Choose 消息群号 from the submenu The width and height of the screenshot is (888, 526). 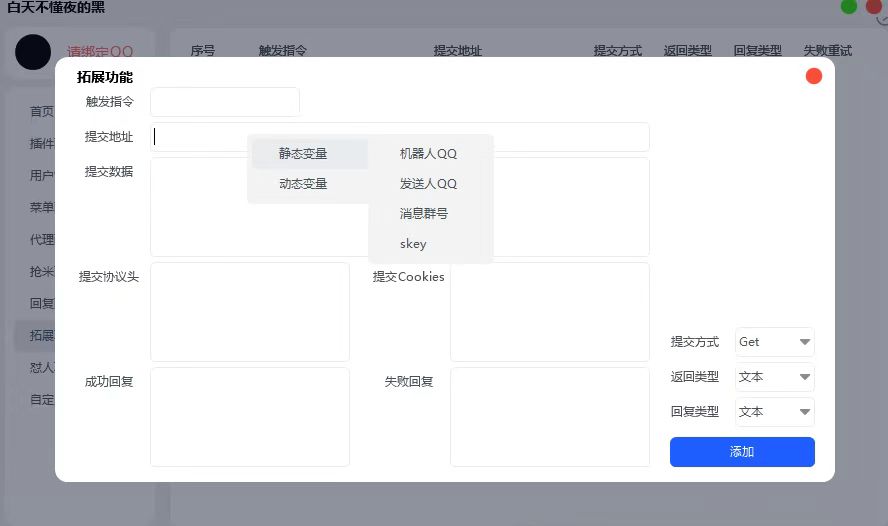tap(424, 214)
